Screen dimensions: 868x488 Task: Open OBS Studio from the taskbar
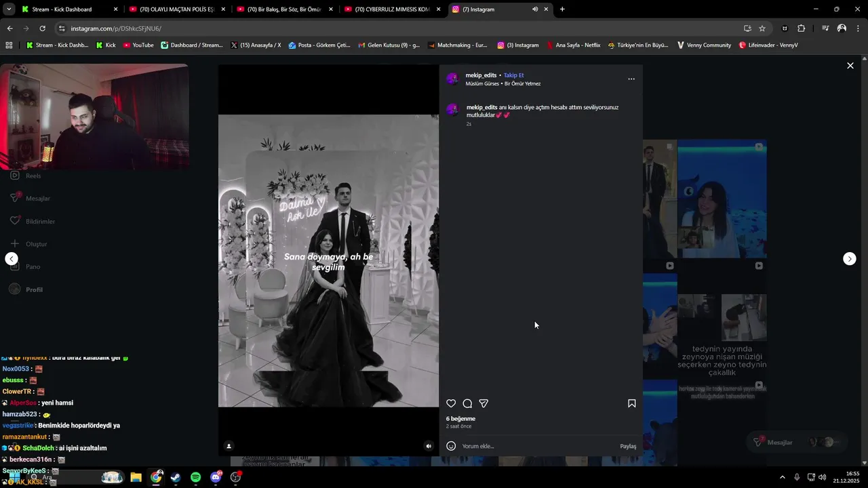[x=235, y=477]
